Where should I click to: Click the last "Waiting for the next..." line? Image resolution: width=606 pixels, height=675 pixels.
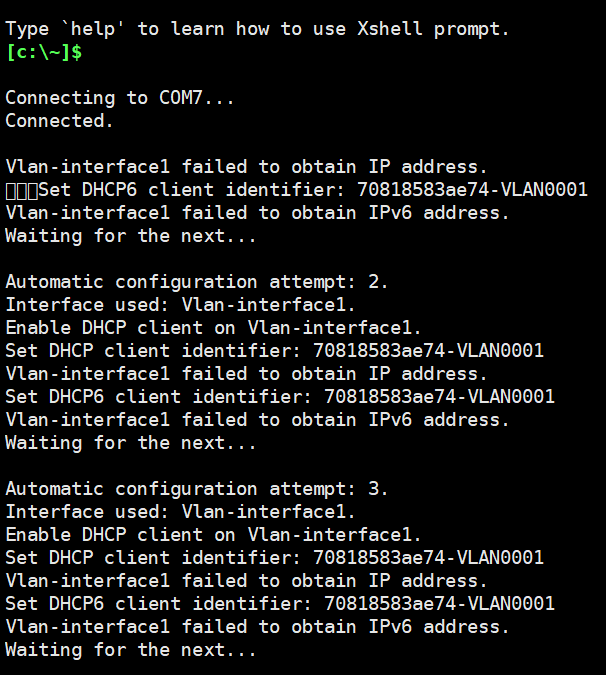pyautogui.click(x=131, y=650)
